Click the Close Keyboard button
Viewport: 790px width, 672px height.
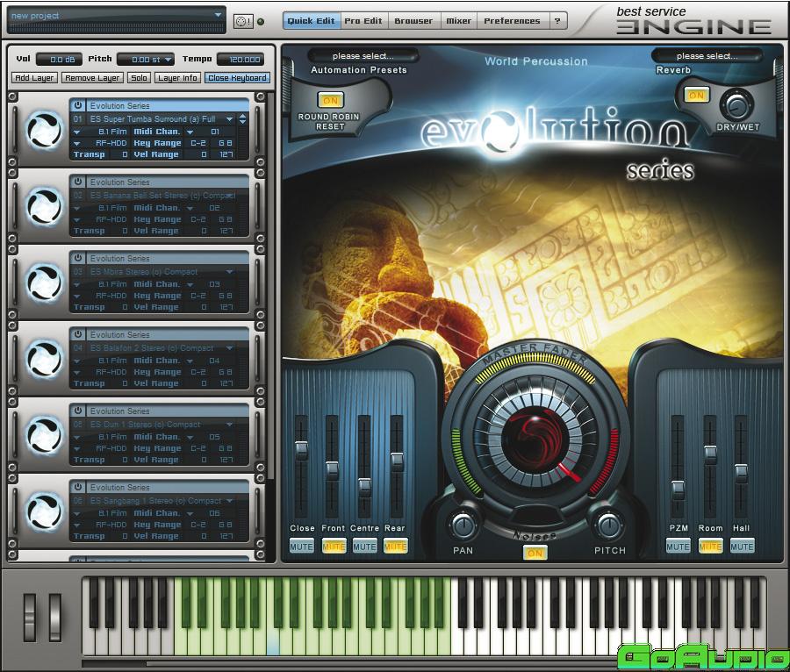pos(237,78)
